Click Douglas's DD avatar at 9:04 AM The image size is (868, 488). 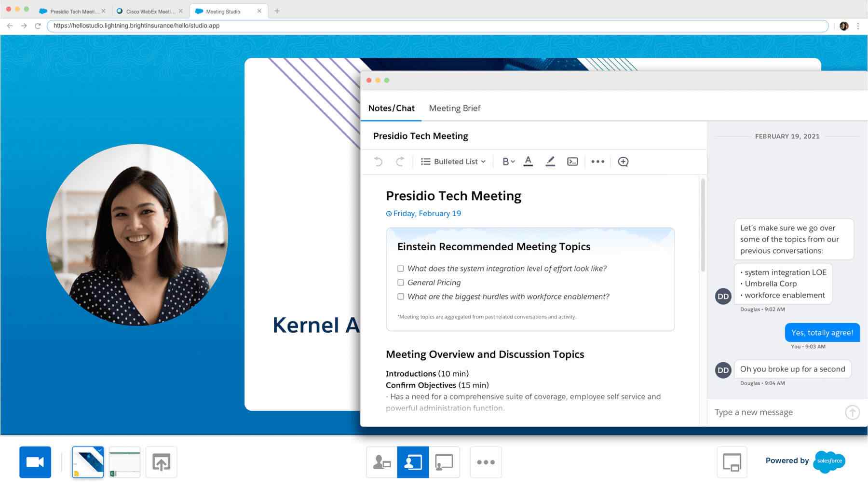pos(723,370)
